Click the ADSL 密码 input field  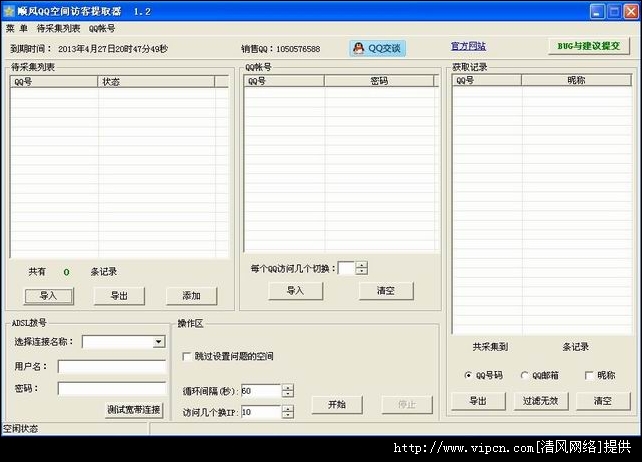112,388
